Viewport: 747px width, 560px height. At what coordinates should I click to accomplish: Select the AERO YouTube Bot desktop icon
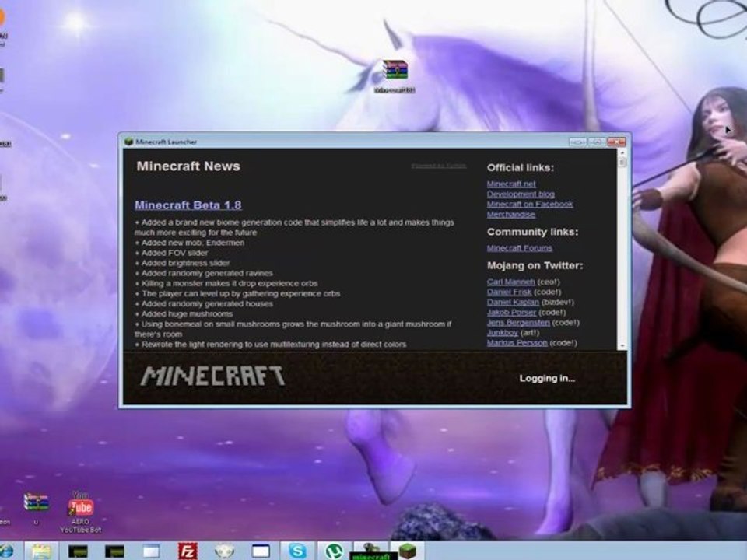coord(80,512)
